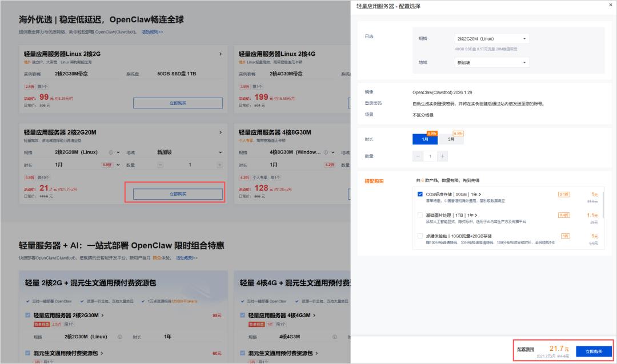Screen dimensions: 617x364
Task: Click the info icon beside 4核8G30M (Windows) spec
Action: pos(326,152)
